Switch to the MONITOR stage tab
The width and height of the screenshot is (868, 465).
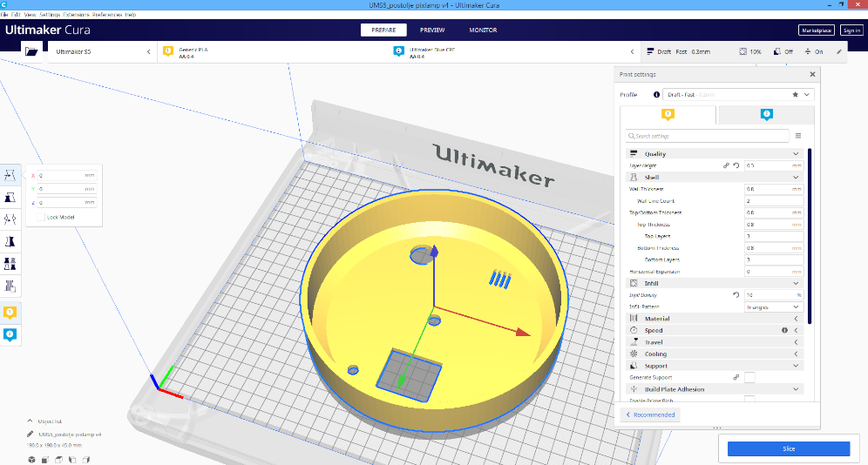click(x=484, y=30)
